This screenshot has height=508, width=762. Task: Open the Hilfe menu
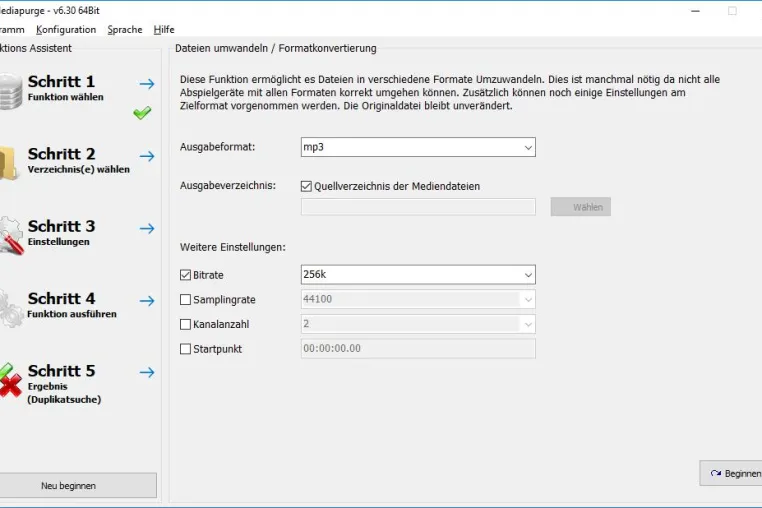point(164,30)
